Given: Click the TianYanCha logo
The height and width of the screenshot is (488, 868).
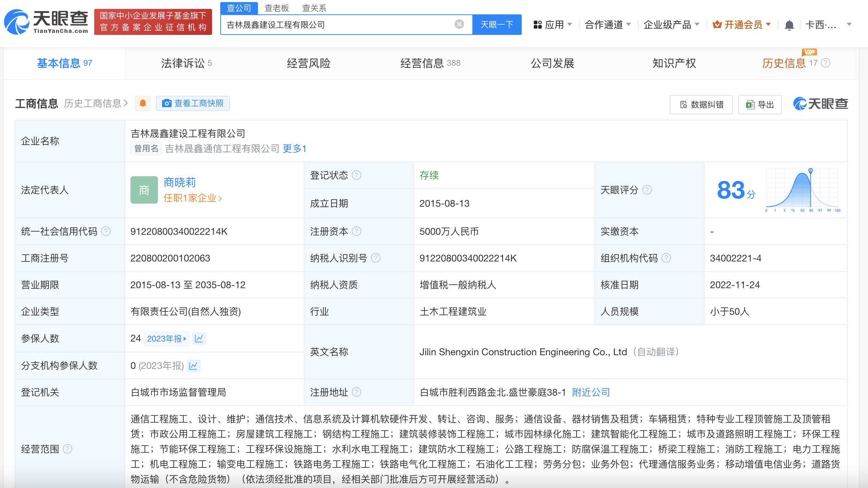Looking at the screenshot, I should pyautogui.click(x=46, y=22).
